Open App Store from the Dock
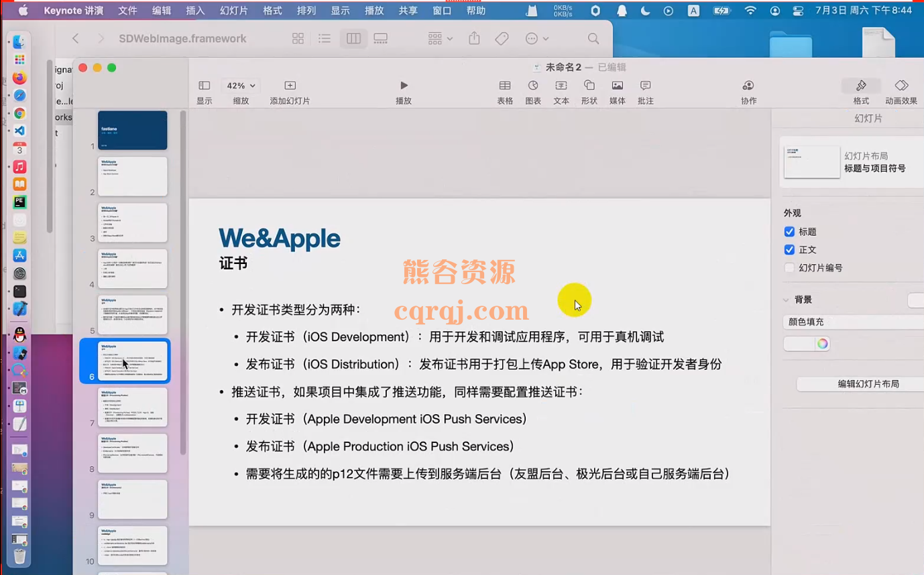This screenshot has width=924, height=575. (19, 255)
